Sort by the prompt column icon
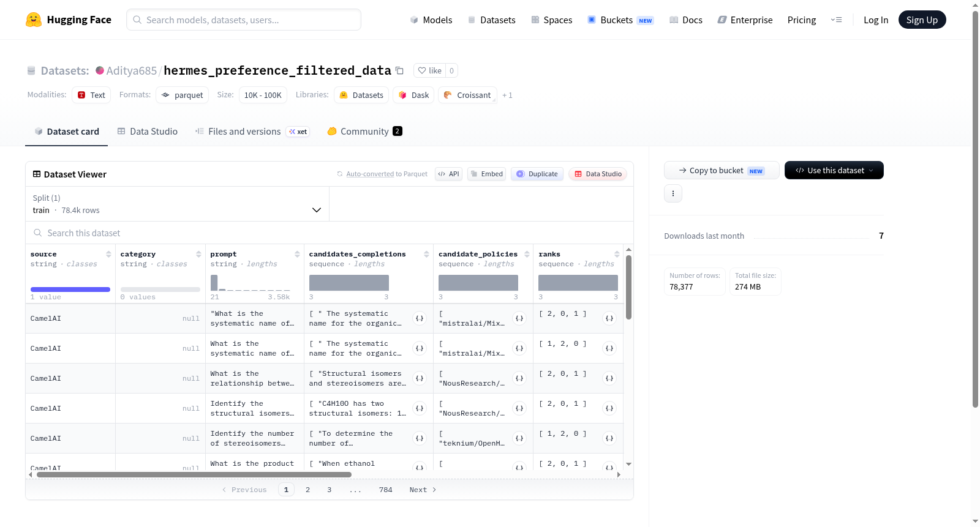This screenshot has width=980, height=527. (297, 254)
